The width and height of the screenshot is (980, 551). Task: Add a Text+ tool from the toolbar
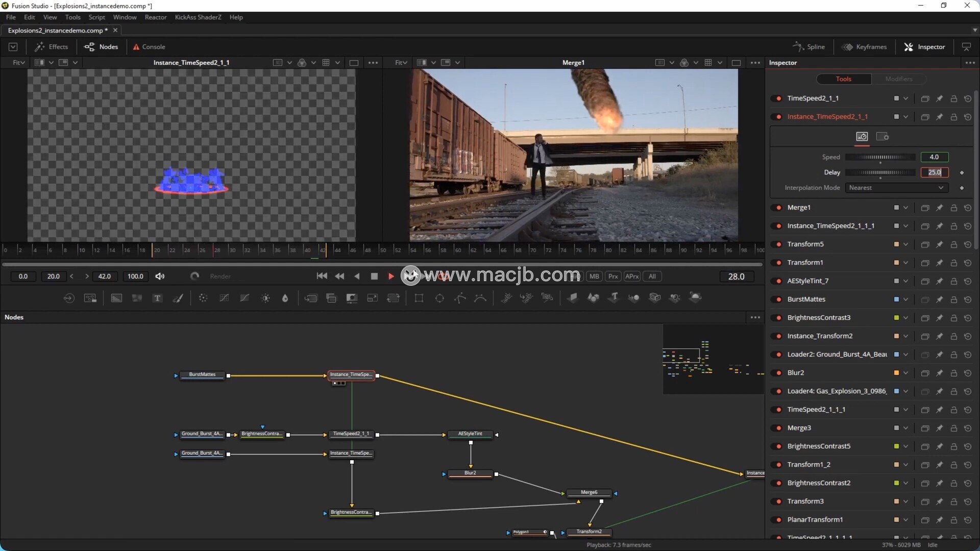[157, 298]
